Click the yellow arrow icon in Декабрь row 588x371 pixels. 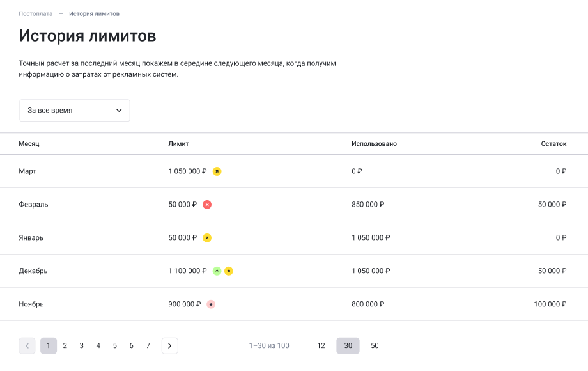(x=229, y=271)
